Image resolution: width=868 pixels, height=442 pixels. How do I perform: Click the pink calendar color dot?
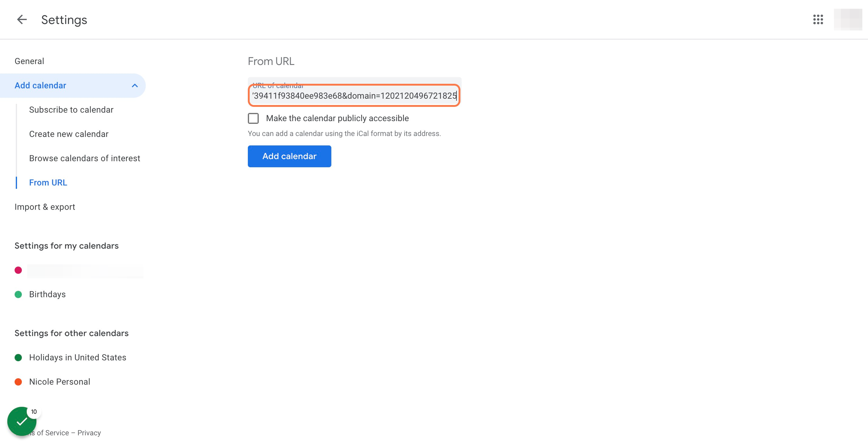click(18, 270)
